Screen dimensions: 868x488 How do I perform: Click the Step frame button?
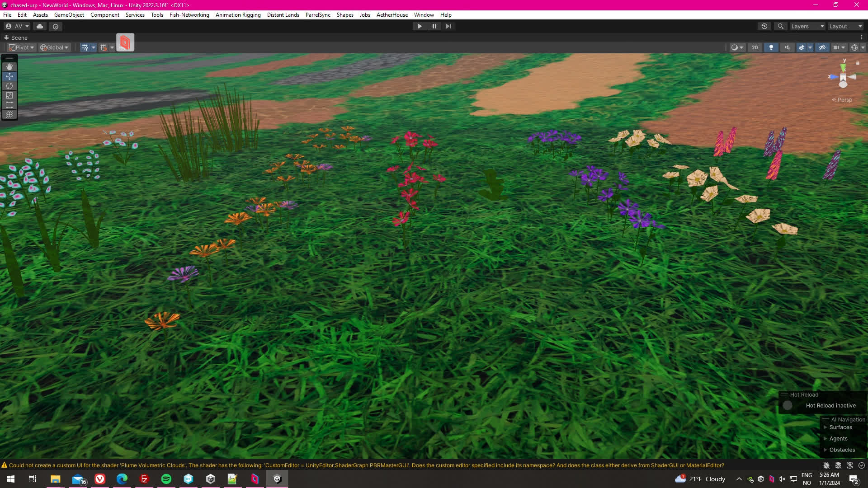coord(448,26)
